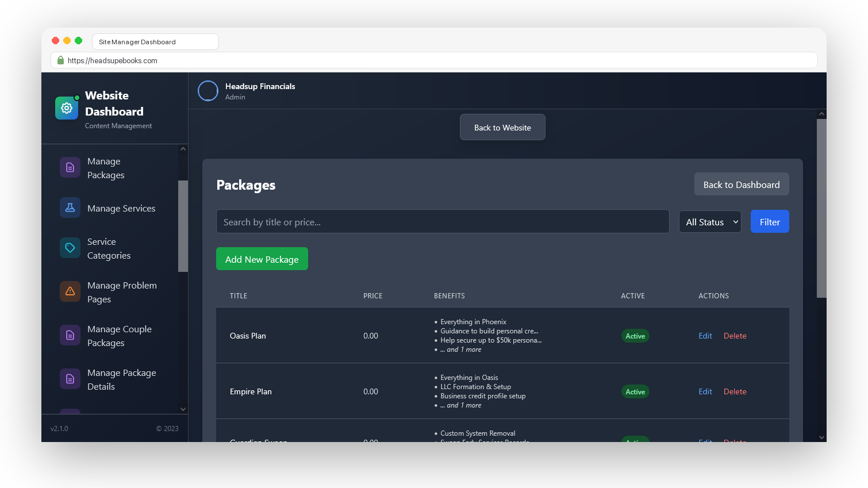Select the Site Manager Dashboard browser tab
The height and width of the screenshot is (488, 868).
coord(155,42)
